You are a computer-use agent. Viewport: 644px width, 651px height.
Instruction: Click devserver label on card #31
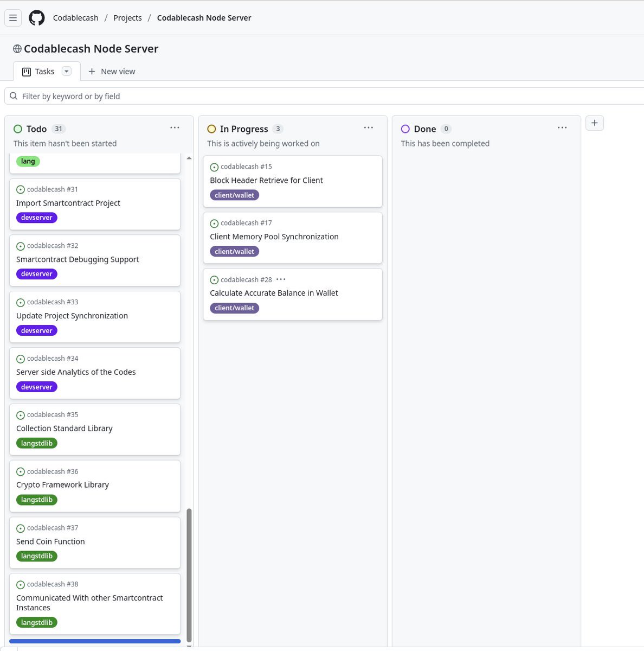[37, 218]
